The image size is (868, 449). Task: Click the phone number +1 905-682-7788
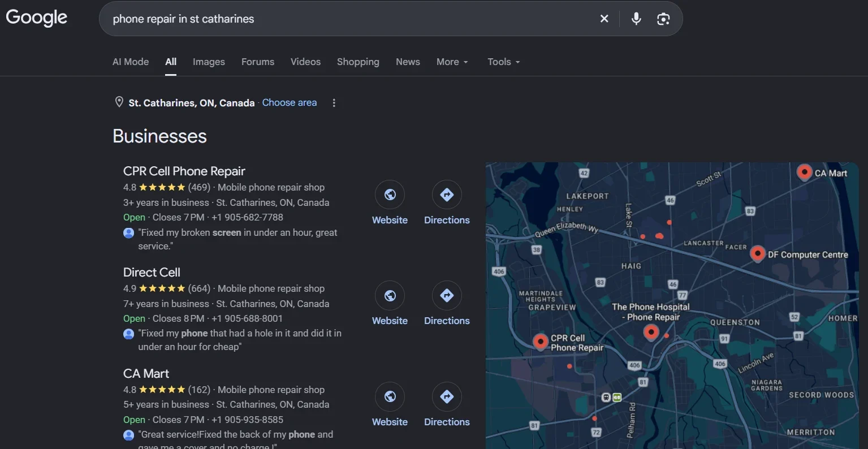click(247, 217)
